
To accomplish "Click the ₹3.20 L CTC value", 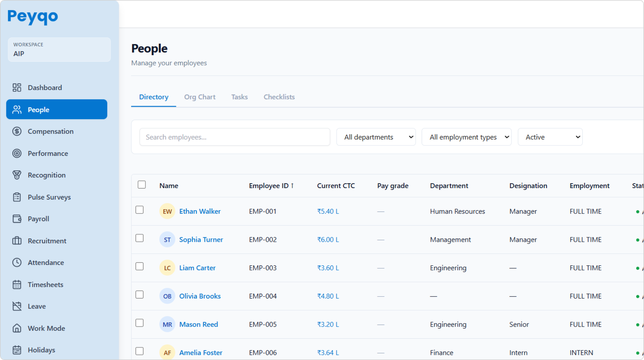I will pyautogui.click(x=328, y=324).
